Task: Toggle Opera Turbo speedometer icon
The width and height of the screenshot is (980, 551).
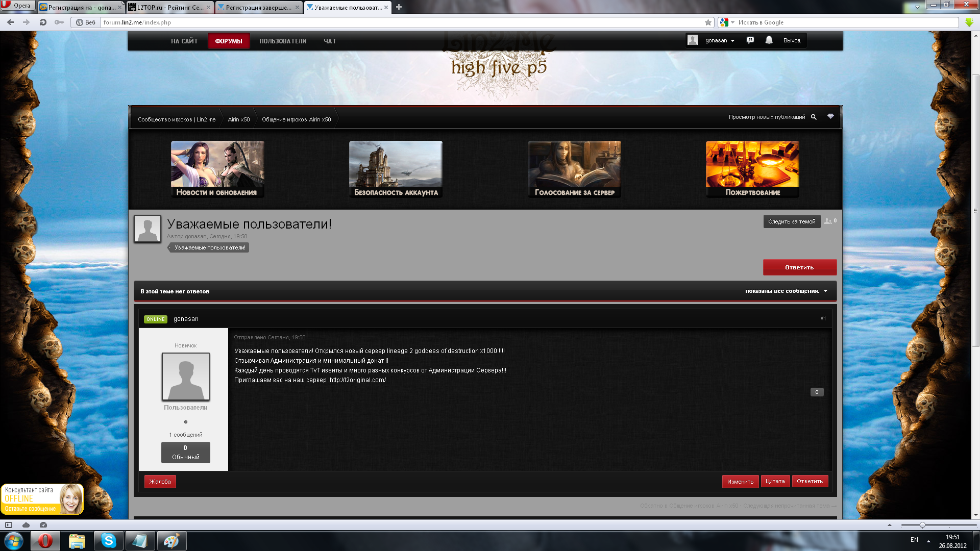Action: 43,525
